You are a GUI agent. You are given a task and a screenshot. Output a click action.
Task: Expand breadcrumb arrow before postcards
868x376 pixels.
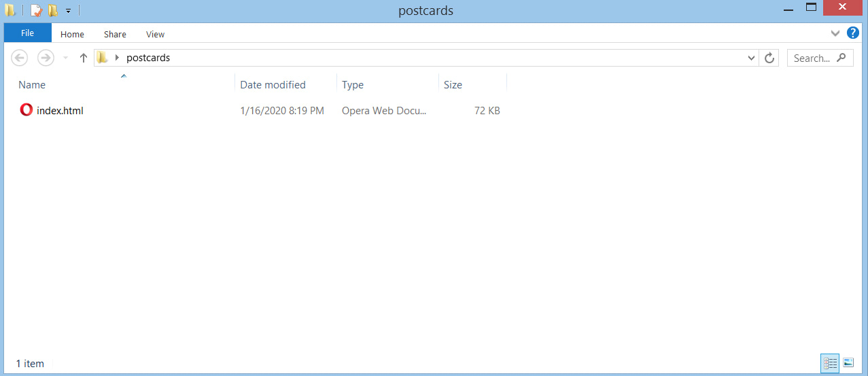[117, 58]
